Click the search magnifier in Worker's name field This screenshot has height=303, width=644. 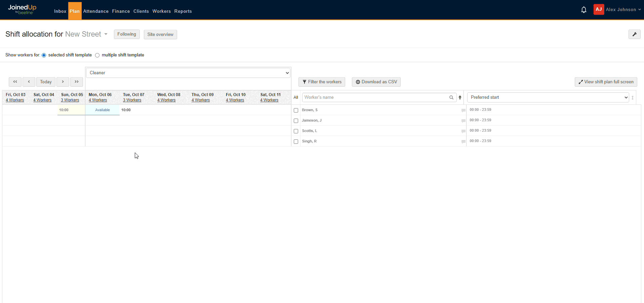click(451, 97)
